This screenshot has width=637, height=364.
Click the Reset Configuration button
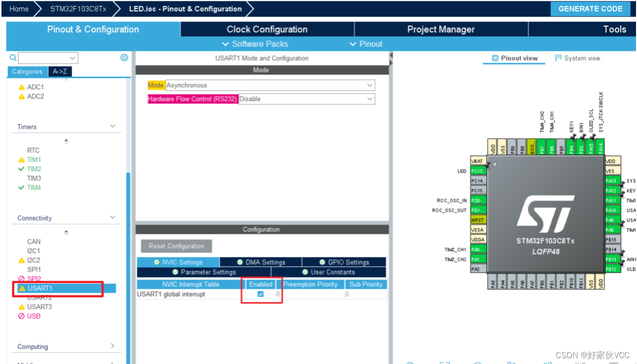[x=176, y=246]
